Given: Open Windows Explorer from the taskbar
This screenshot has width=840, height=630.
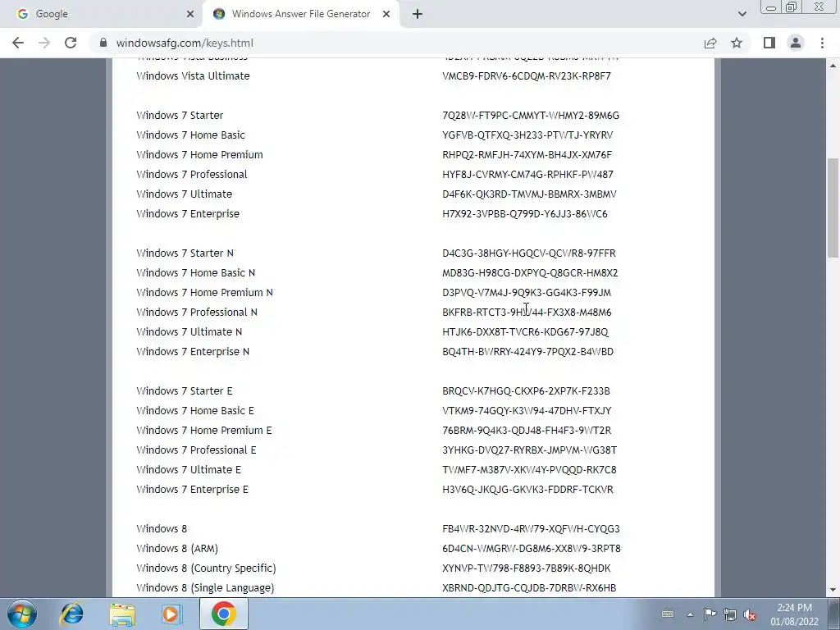Looking at the screenshot, I should (122, 614).
